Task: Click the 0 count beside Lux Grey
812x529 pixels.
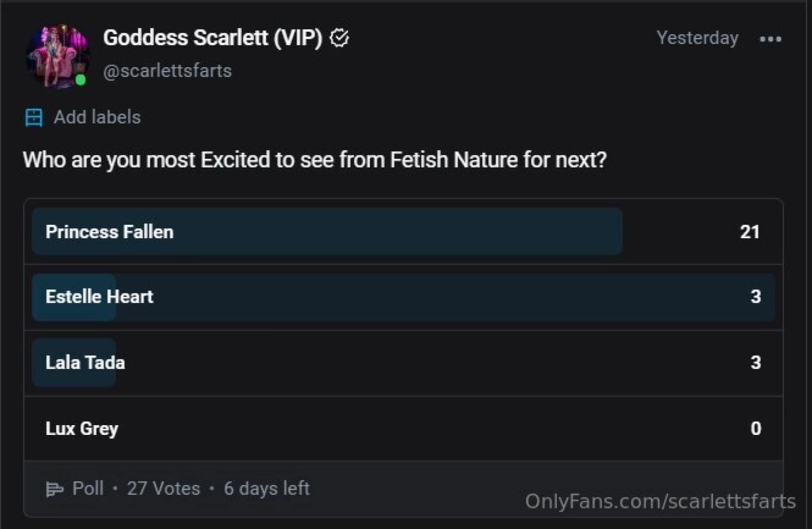Action: pyautogui.click(x=756, y=429)
